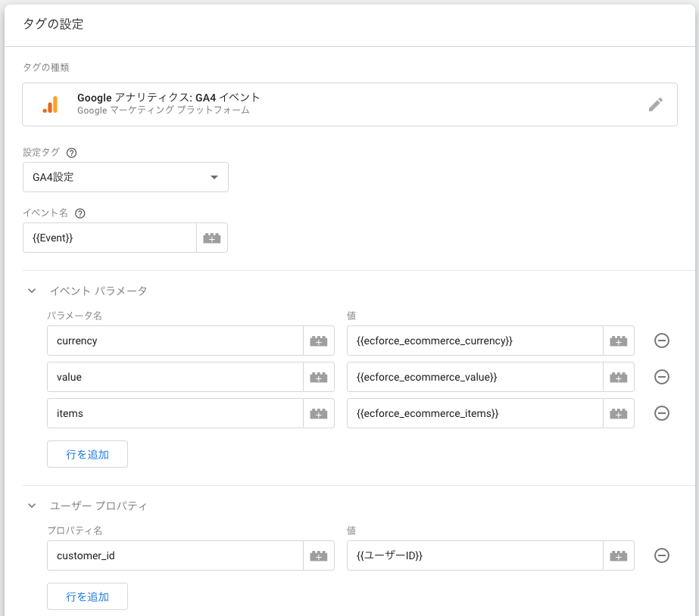Insert variable for {{ユーザーID}} value field
Screen dimensions: 699x616
618,555
